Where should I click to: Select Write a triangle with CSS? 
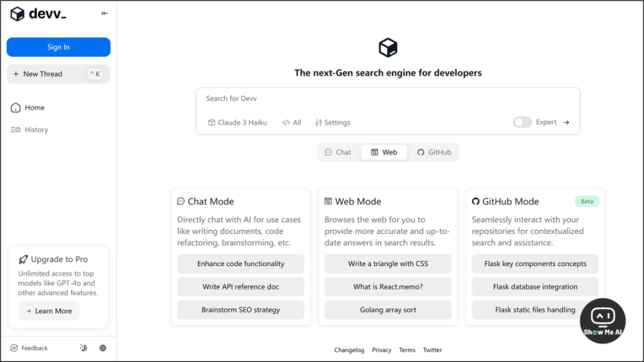coord(388,263)
